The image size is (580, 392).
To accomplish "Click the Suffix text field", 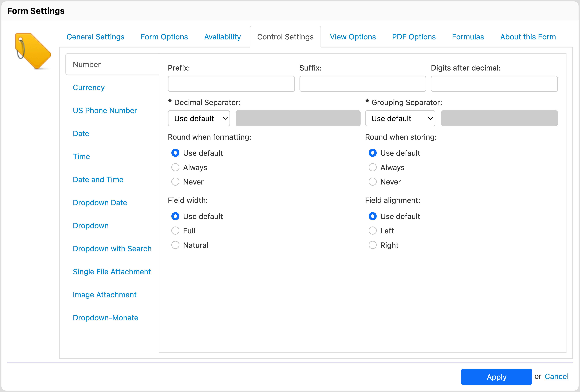I will [362, 84].
